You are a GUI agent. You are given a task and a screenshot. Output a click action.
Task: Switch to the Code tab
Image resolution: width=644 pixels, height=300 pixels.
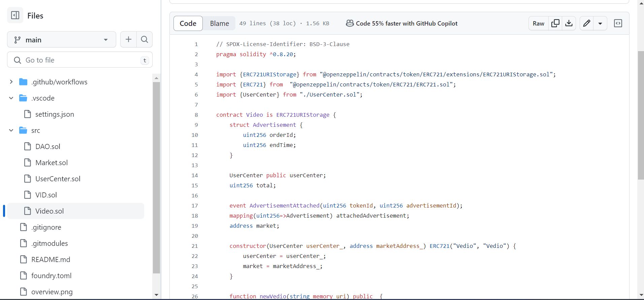[x=188, y=23]
